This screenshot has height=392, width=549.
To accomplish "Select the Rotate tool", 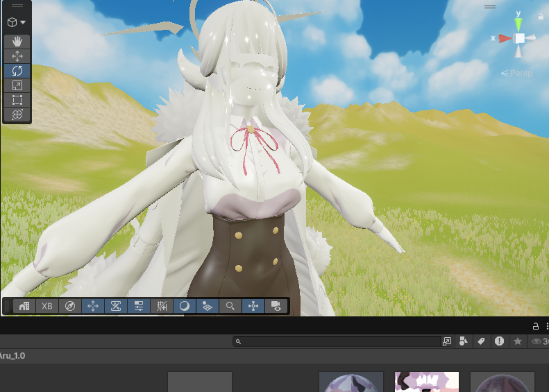I will click(17, 71).
